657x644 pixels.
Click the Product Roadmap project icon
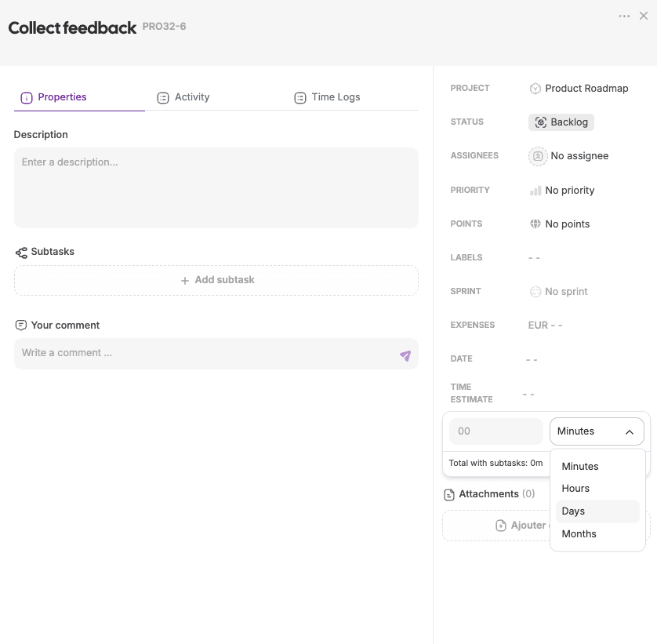535,89
